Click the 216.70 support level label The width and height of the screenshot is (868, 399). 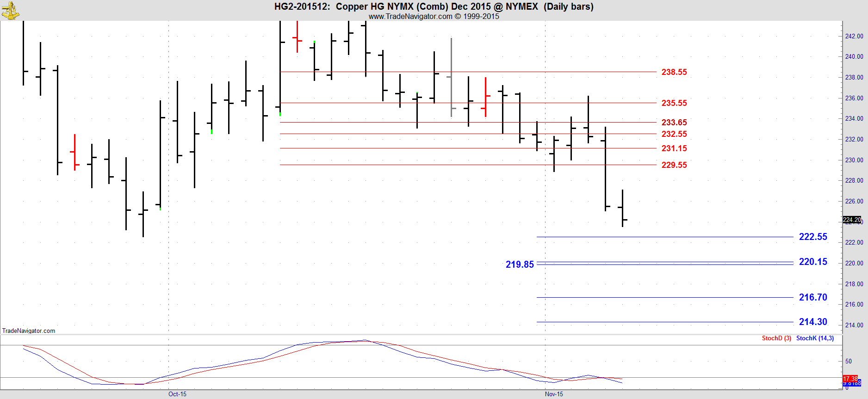(812, 297)
